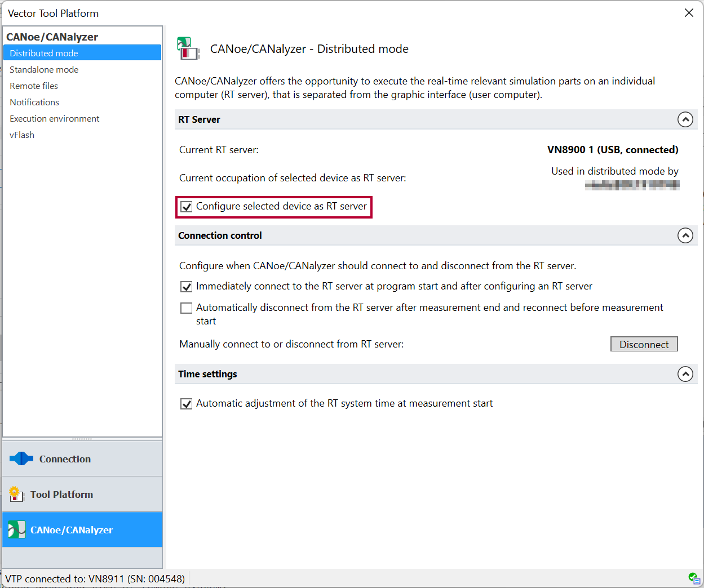704x588 pixels.
Task: Click the CANoe/CANalyzer category icon
Action: [x=16, y=529]
